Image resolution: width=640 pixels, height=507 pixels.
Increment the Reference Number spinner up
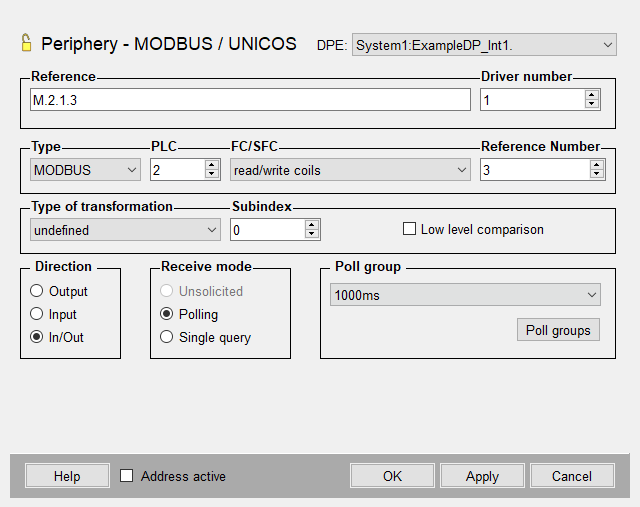coord(597,165)
